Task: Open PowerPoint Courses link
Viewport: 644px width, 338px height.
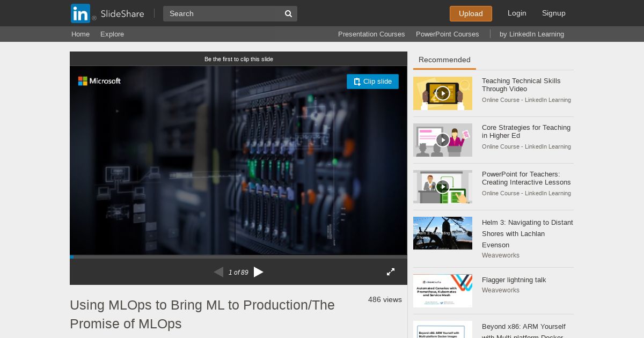Action: tap(448, 34)
